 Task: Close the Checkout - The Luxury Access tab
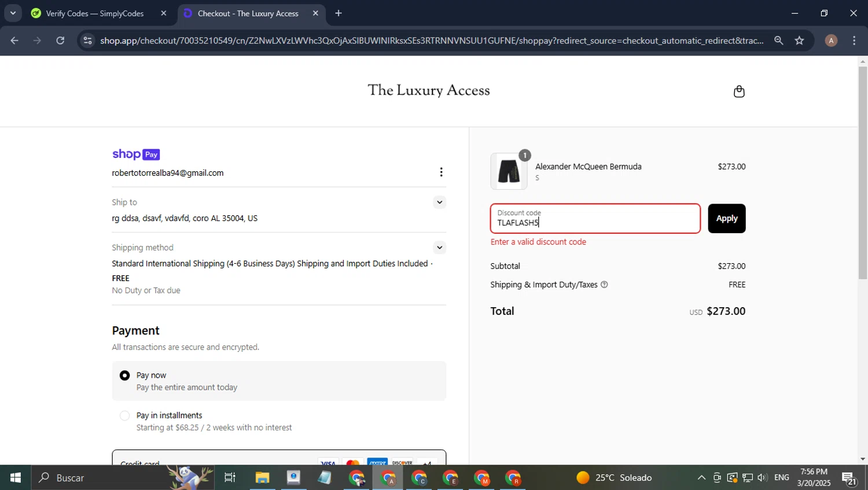[x=315, y=13]
